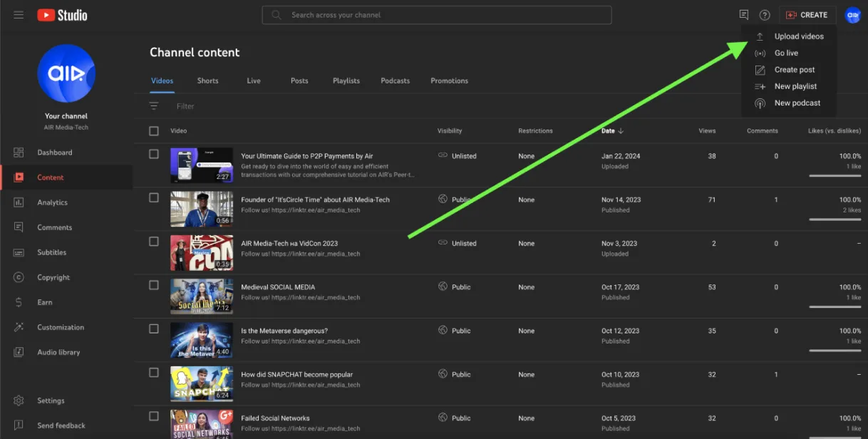Check the Medieval SOCIAL MEDIA video checkbox
868x439 pixels.
(x=154, y=285)
